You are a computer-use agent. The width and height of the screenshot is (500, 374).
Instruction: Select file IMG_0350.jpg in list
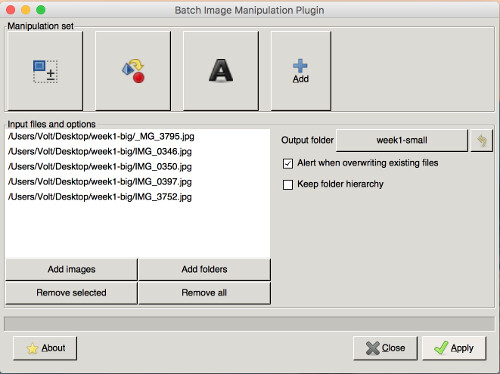tap(137, 166)
